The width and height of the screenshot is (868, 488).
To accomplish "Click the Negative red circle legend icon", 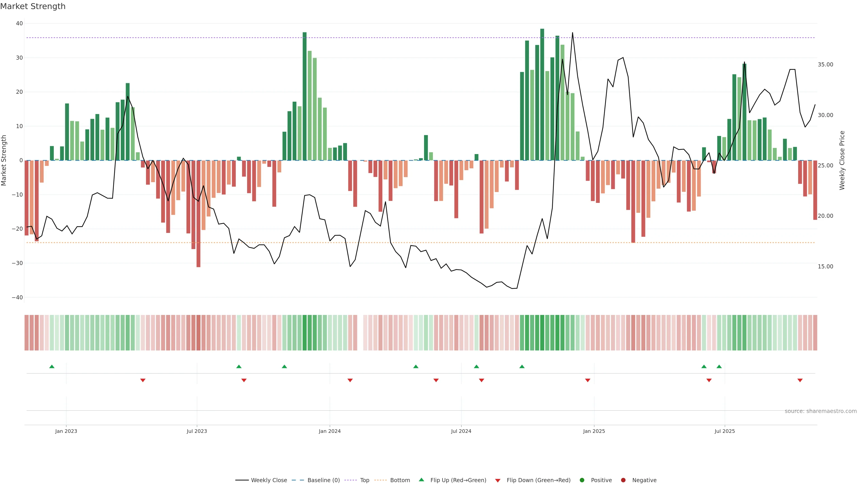I will pos(623,480).
